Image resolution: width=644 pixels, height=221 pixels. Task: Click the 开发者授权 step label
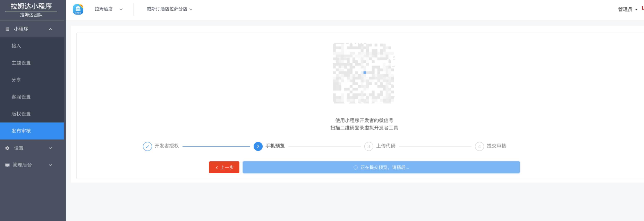167,146
